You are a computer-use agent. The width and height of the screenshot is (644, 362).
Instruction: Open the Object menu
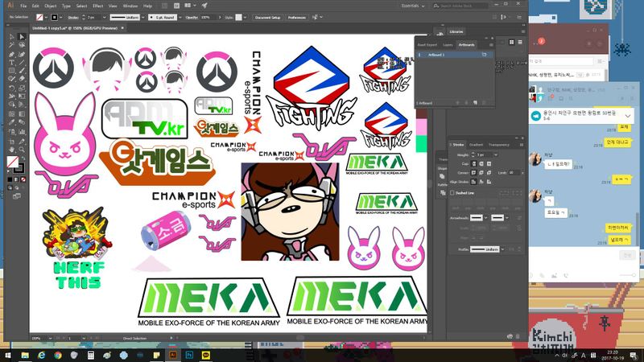[51, 6]
